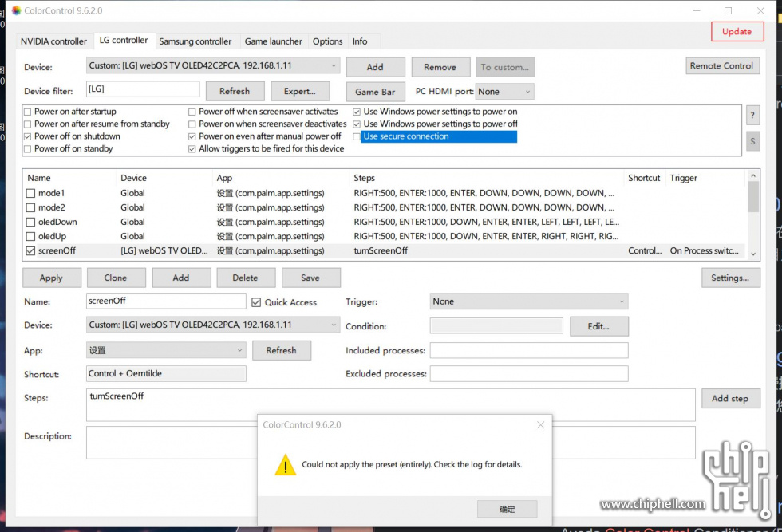Click the Add step button
782x532 pixels.
[731, 398]
